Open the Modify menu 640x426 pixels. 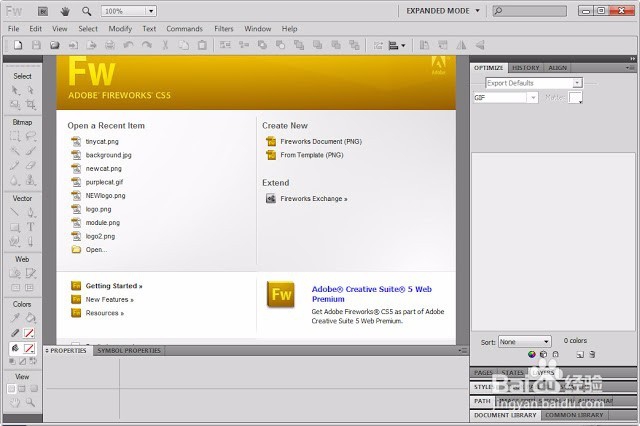120,29
